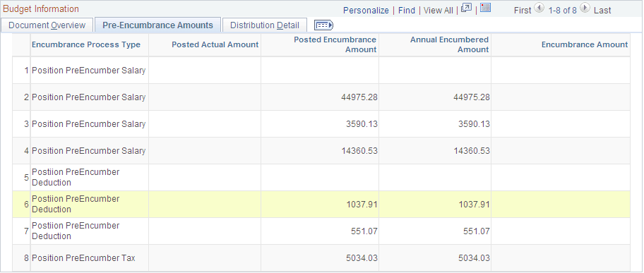Screen dimensions: 644x273
Task: Go to next row arrow icon
Action: [585, 8]
